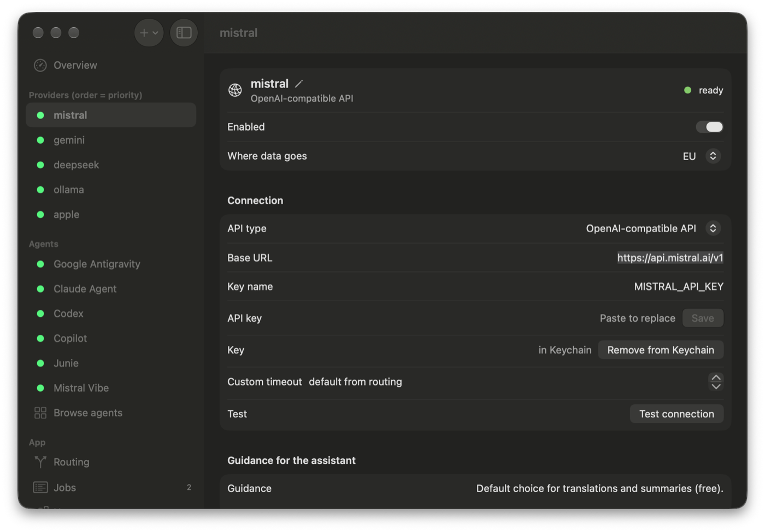Click Remove from Keychain button
The width and height of the screenshot is (765, 532).
tap(661, 350)
